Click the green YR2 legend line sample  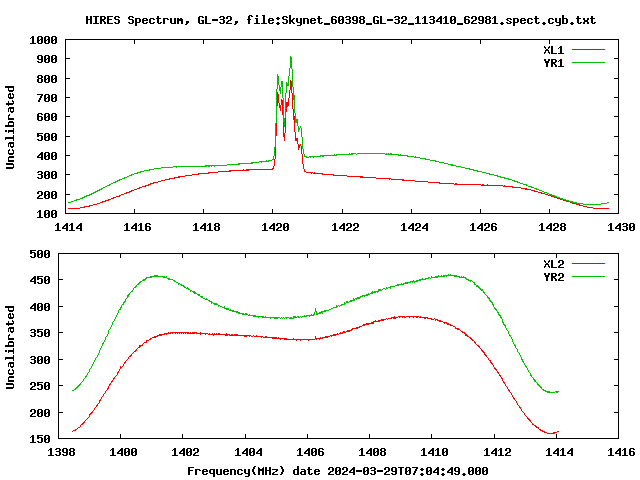(588, 276)
